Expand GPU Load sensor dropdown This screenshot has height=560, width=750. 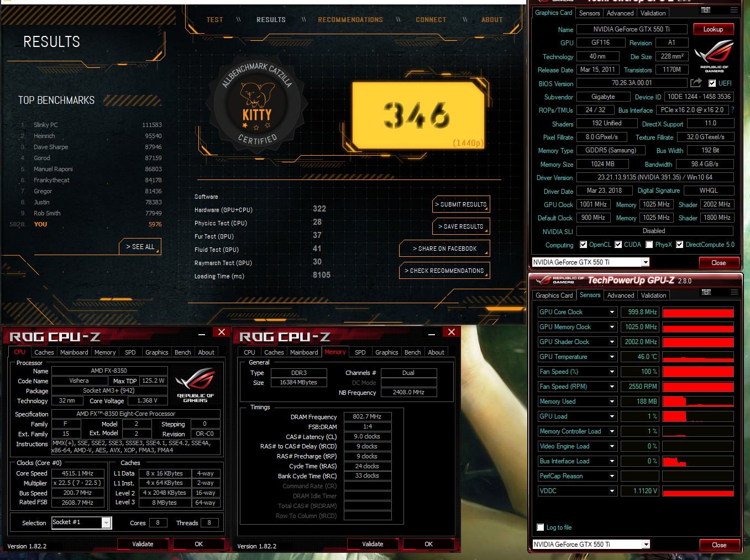[x=612, y=416]
